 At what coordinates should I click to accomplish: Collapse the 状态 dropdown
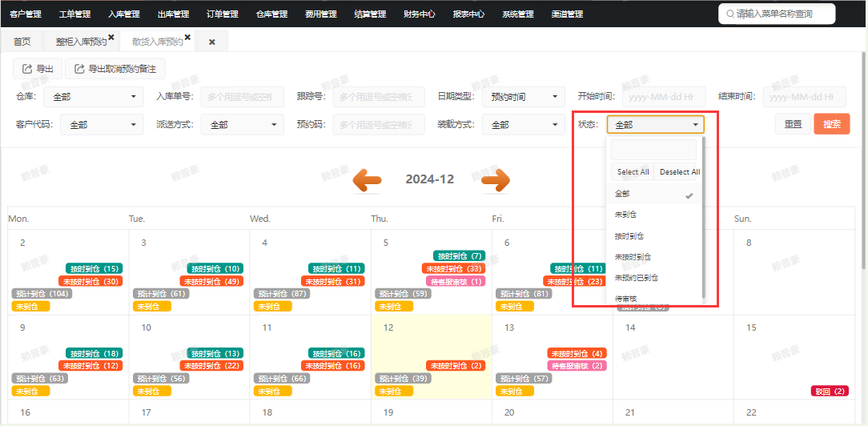[x=656, y=125]
